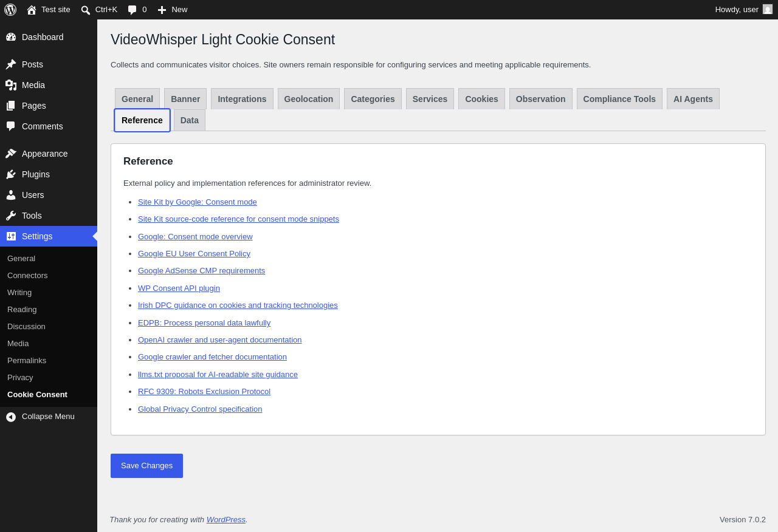Open Site Kit source-code reference link
Image resolution: width=778 pixels, height=532 pixels.
click(238, 219)
